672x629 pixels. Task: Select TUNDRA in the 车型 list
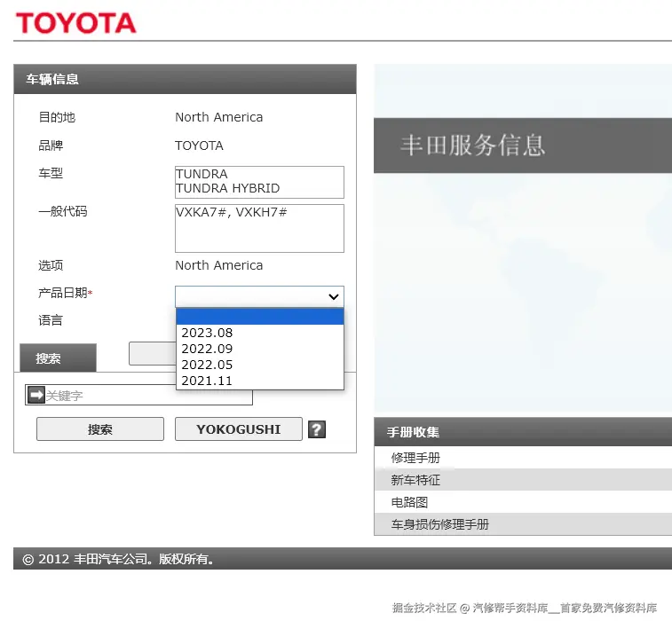pos(202,174)
